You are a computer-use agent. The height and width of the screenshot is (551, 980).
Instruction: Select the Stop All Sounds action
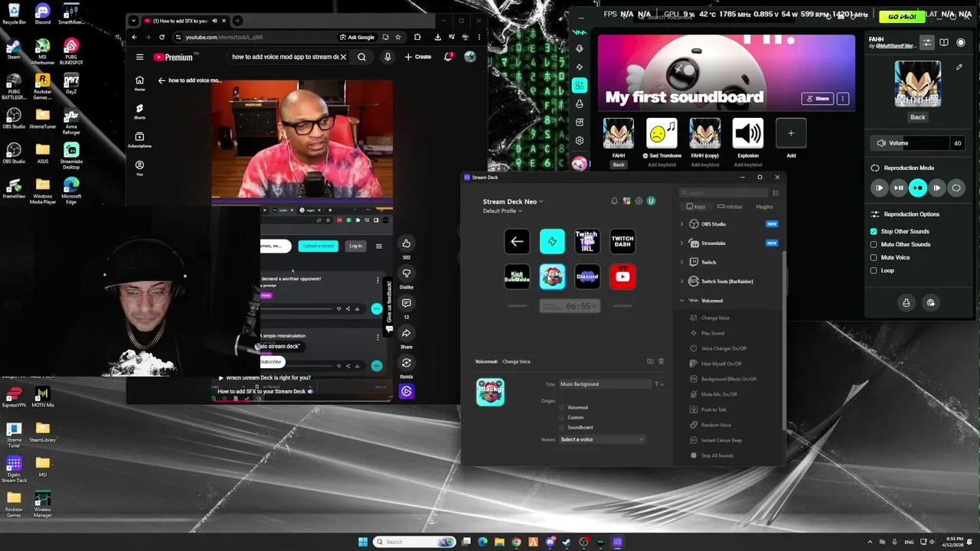[717, 455]
